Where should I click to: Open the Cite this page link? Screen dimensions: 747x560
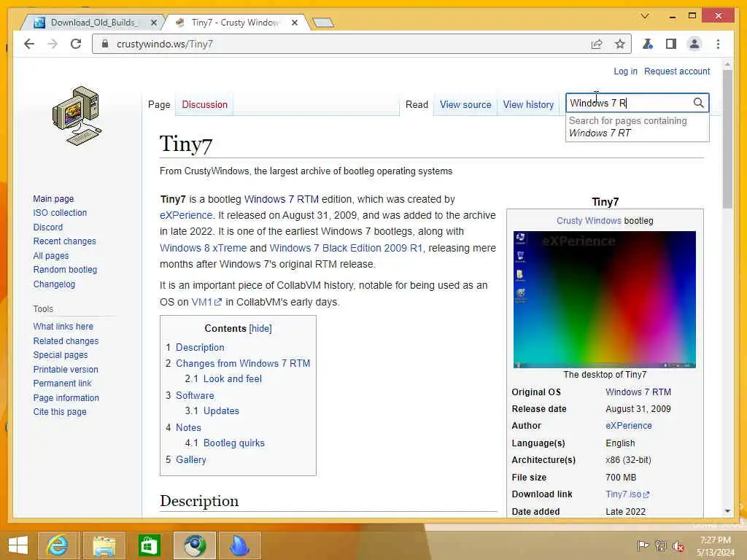tap(60, 412)
